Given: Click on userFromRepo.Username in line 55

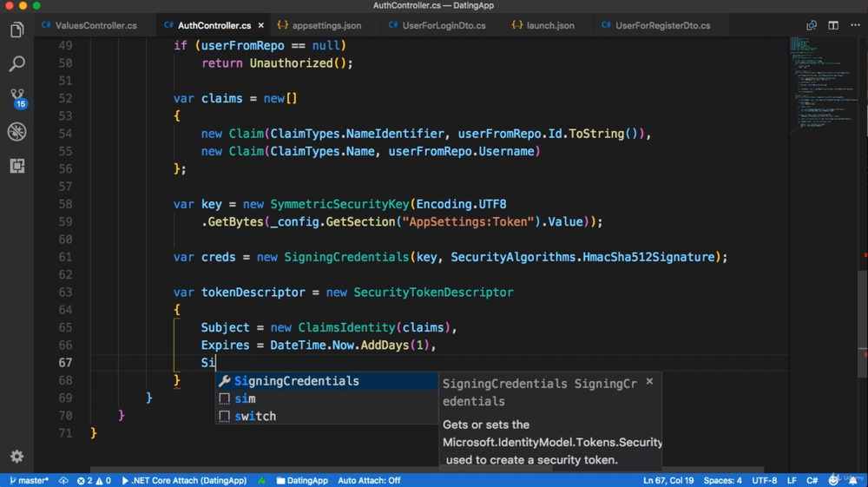Looking at the screenshot, I should click(x=461, y=151).
